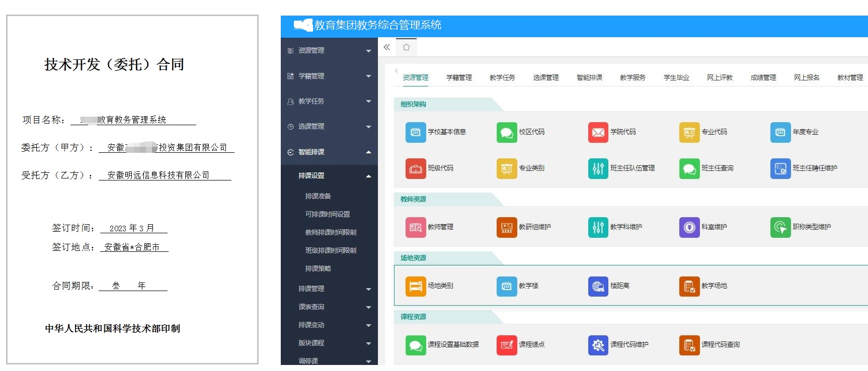Screen dimensions: 868x371
Task: Open the 班主任队伍管理 slider icon
Action: 598,168
